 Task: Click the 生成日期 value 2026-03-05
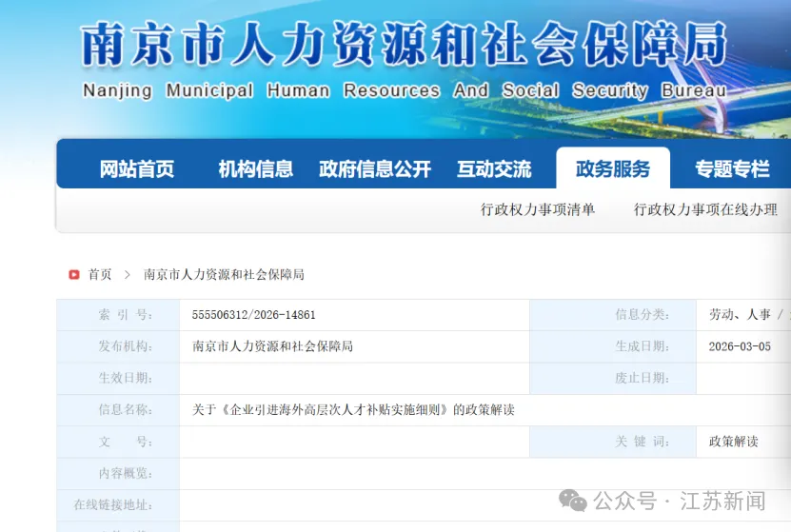click(x=740, y=346)
